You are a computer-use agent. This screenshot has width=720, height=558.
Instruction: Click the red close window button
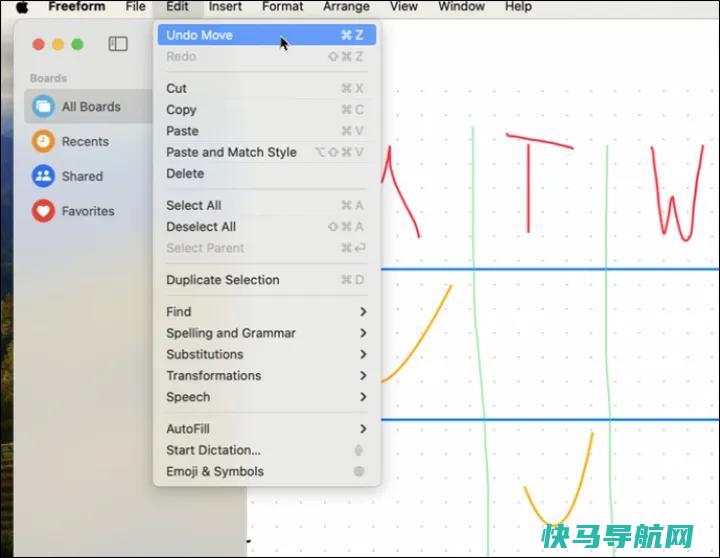point(39,45)
